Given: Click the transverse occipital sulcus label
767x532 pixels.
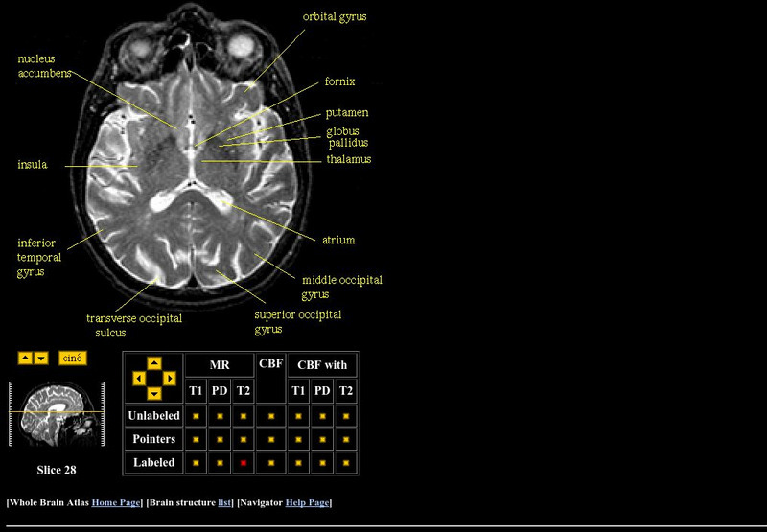Looking at the screenshot, I should (x=134, y=325).
